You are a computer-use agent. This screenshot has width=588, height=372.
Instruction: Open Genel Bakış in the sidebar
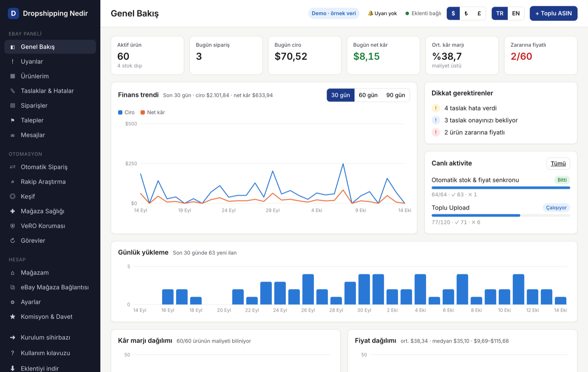(50, 47)
